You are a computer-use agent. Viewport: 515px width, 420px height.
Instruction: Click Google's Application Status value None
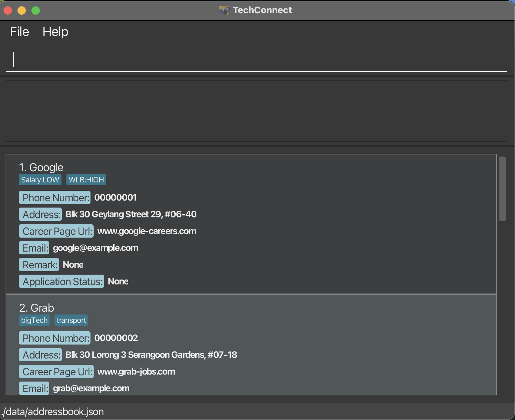click(x=118, y=281)
